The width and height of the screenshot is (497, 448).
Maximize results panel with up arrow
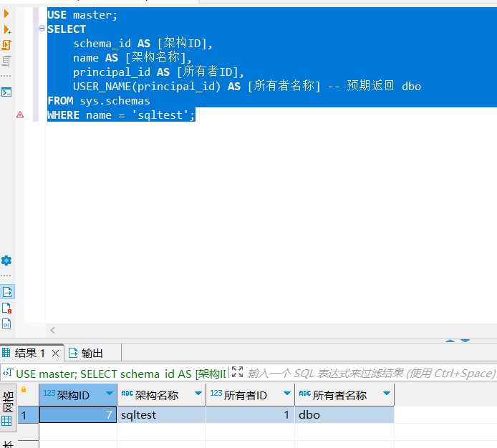(x=450, y=341)
